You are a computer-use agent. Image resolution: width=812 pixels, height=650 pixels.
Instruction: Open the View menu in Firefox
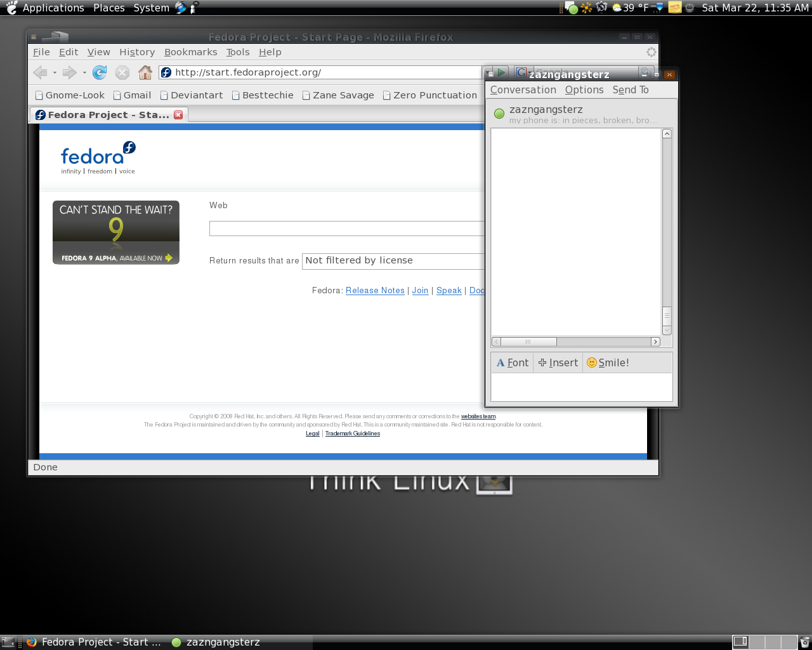coord(99,52)
